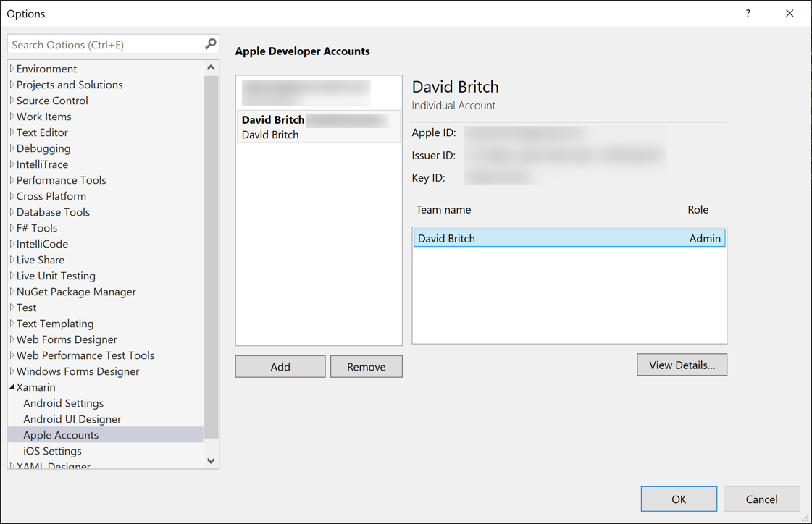The image size is (812, 524).
Task: Select the David Britch Admin team row
Action: pyautogui.click(x=569, y=237)
